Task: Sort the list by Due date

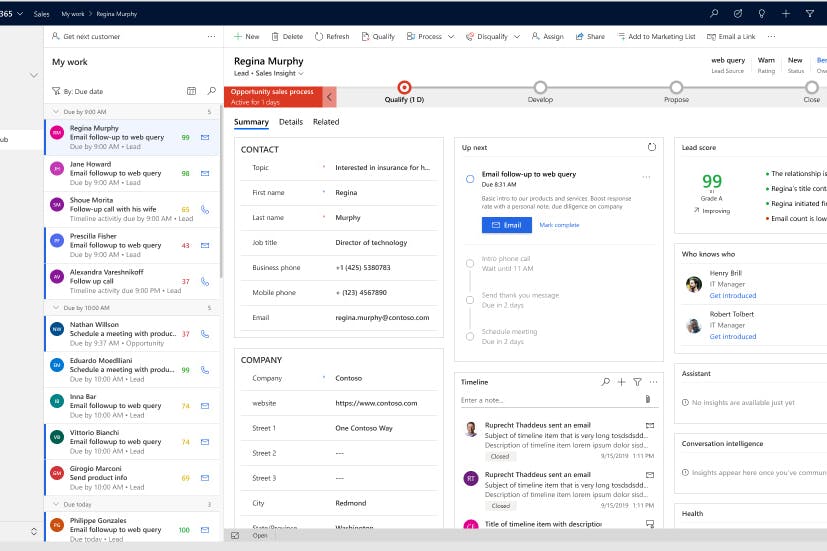Action: tap(77, 91)
